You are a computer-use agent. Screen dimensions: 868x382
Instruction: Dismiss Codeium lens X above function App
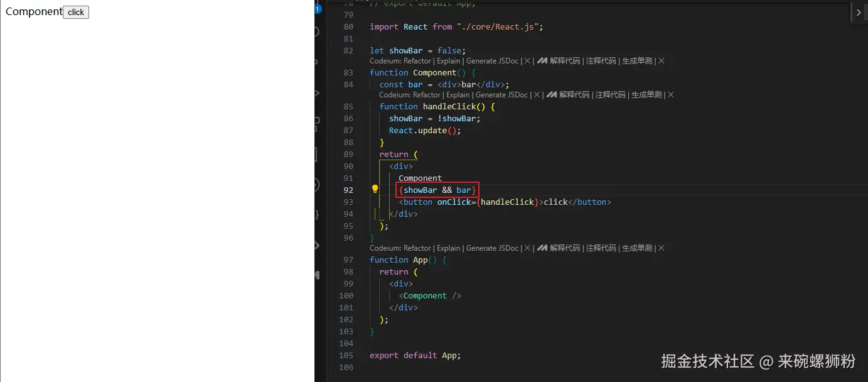[528, 248]
